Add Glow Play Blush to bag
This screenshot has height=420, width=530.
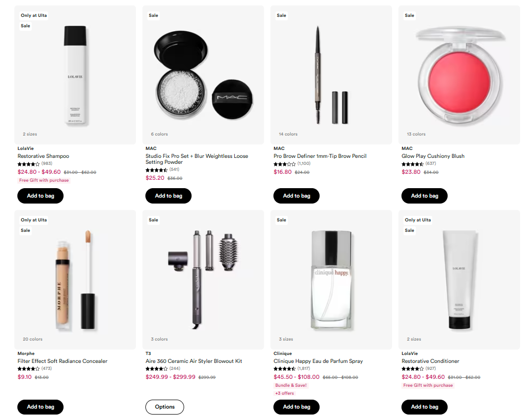[424, 196]
